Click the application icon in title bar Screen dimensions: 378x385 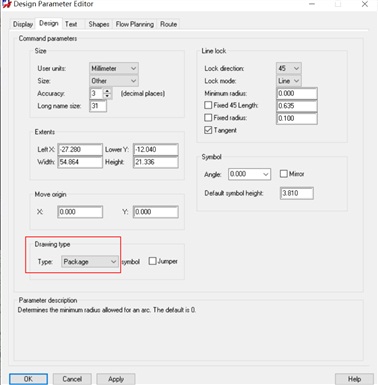click(x=6, y=4)
